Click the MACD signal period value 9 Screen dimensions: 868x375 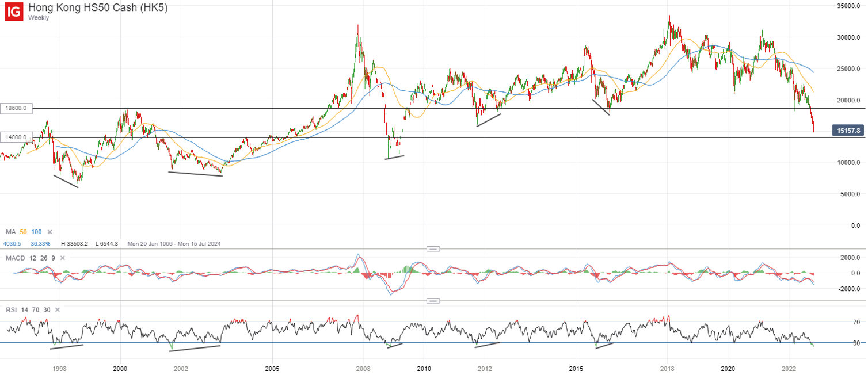tap(52, 258)
